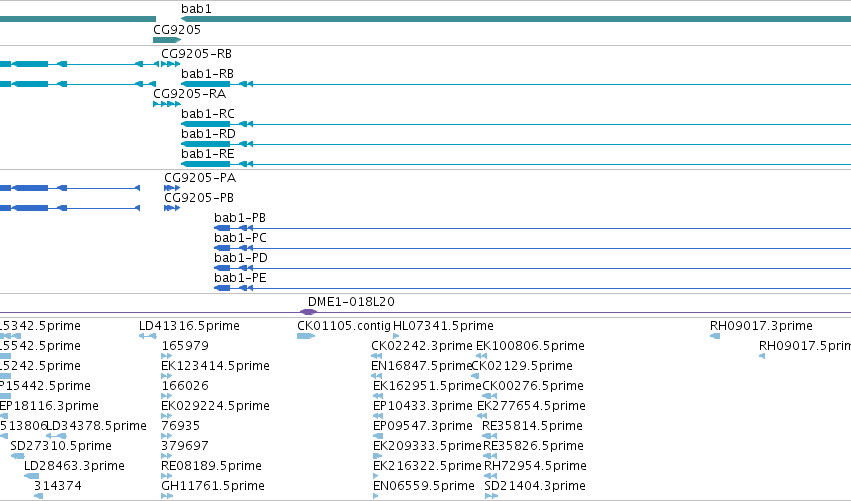Click the bab1-RE transcript label
The height and width of the screenshot is (501, 851).
pyautogui.click(x=208, y=154)
